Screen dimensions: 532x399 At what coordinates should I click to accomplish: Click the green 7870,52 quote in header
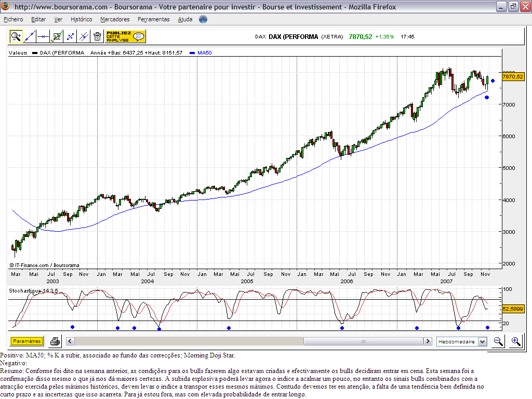click(x=361, y=37)
